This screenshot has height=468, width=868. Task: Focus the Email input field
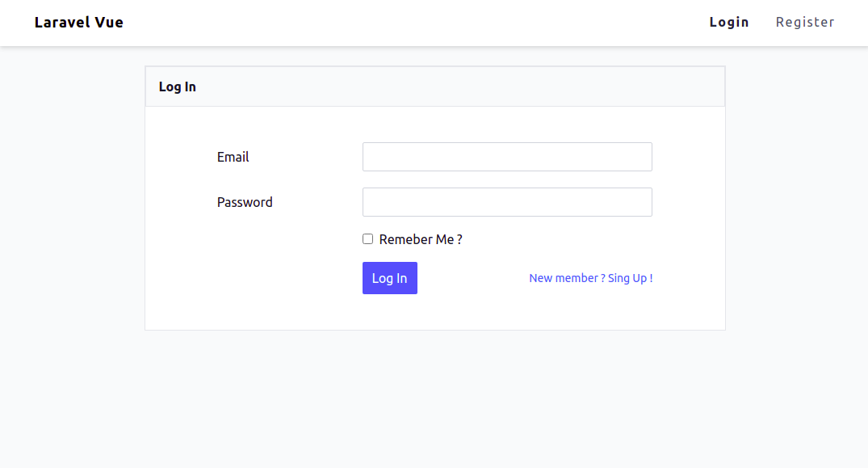(x=507, y=157)
